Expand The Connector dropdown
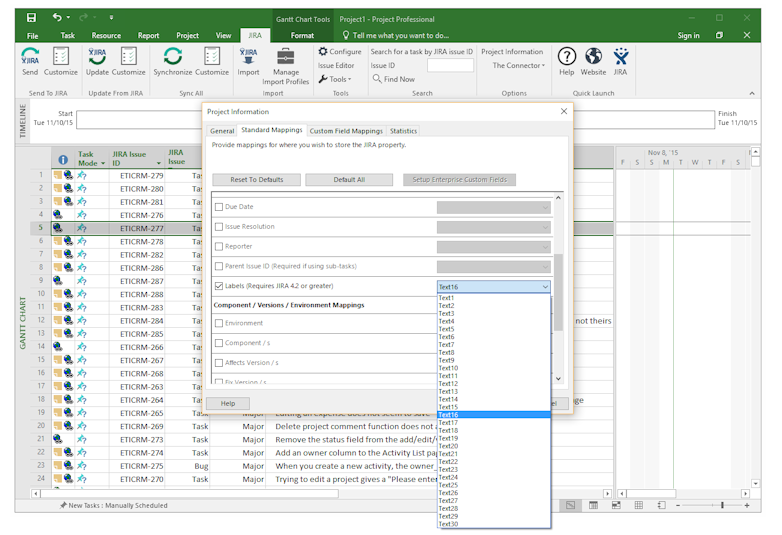Screen dimensions: 782x535 [x=519, y=65]
